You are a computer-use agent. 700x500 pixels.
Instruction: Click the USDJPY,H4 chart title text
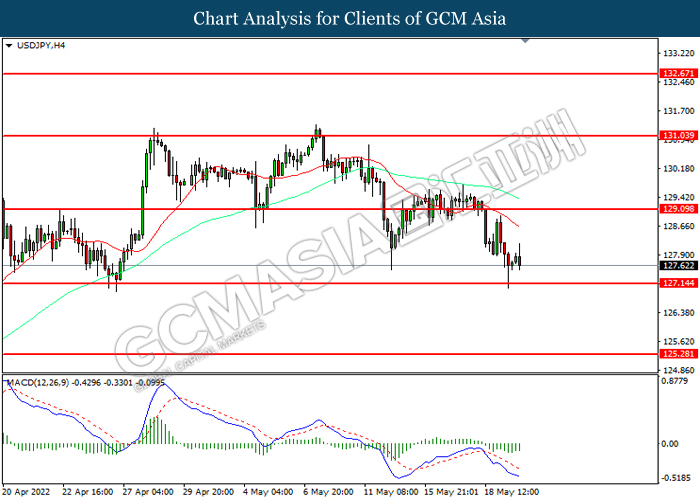click(x=41, y=46)
